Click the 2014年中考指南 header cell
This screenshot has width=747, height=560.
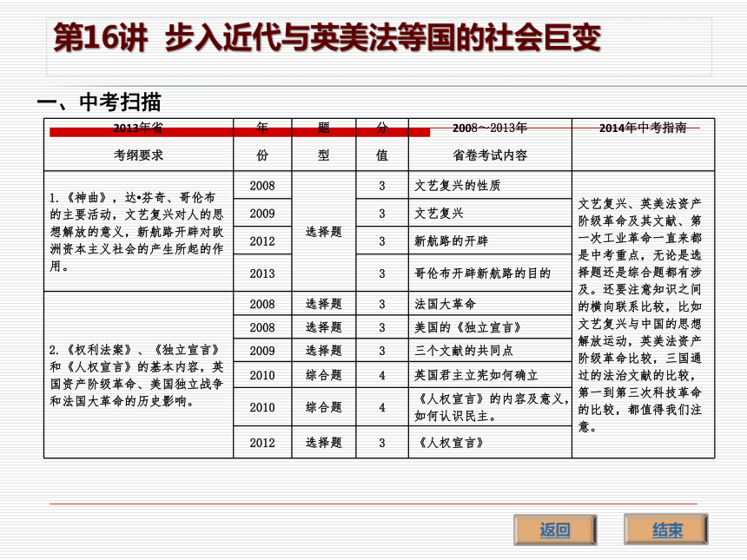[x=643, y=145]
